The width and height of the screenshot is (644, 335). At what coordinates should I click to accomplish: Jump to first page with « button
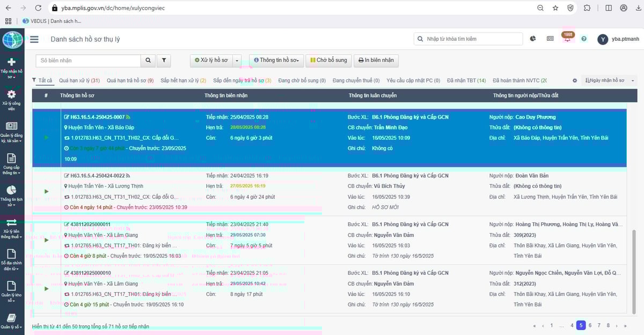point(535,325)
